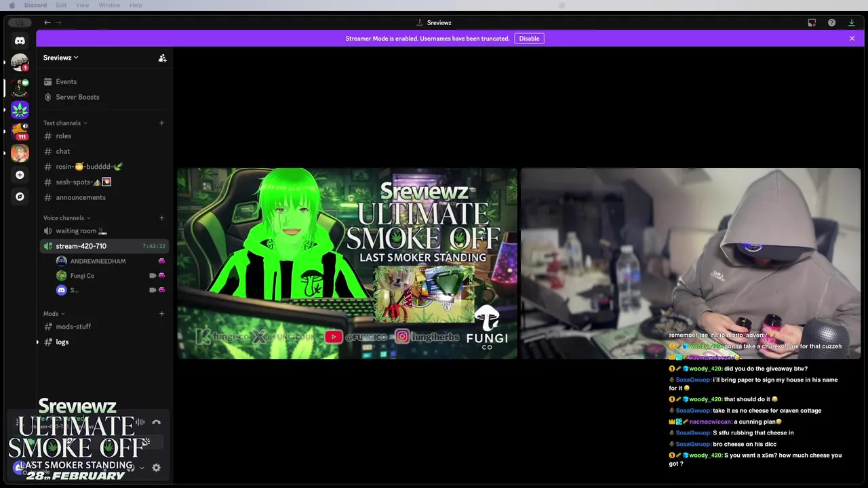This screenshot has height=488, width=868.
Task: Disconnect from voice with hang-up icon
Action: point(157,422)
